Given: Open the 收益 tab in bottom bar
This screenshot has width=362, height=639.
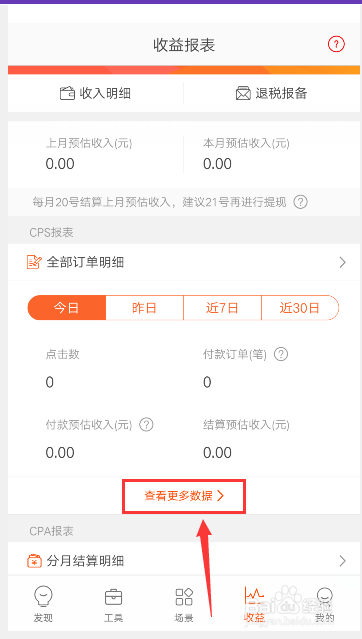Looking at the screenshot, I should [x=254, y=604].
